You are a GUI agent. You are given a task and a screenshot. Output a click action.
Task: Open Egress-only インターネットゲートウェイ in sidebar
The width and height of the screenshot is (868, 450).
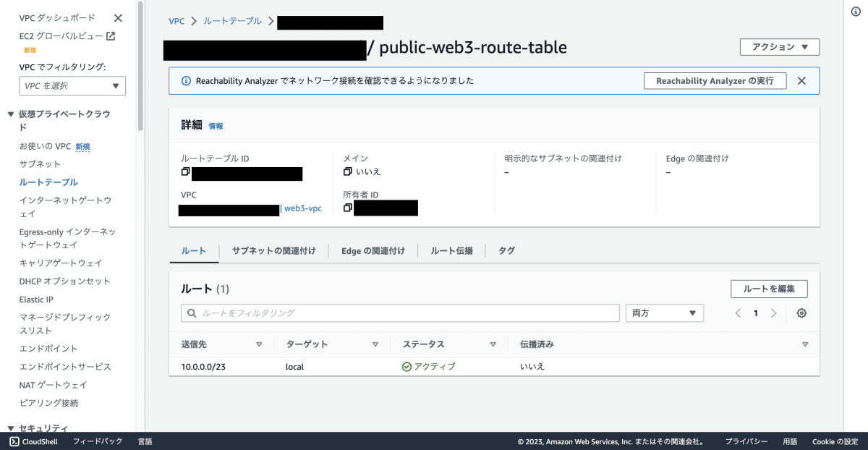click(x=68, y=239)
